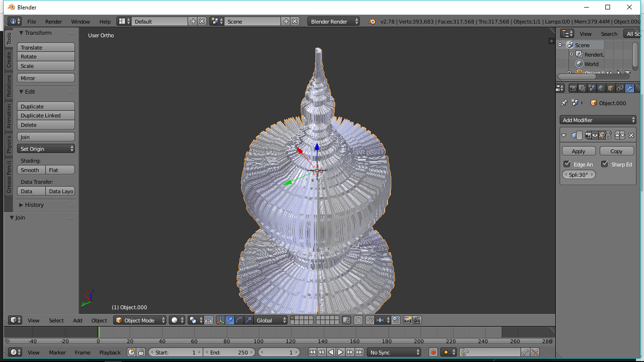Switch to the Physics tool shelf tab
This screenshot has width=644, height=362.
point(8,144)
